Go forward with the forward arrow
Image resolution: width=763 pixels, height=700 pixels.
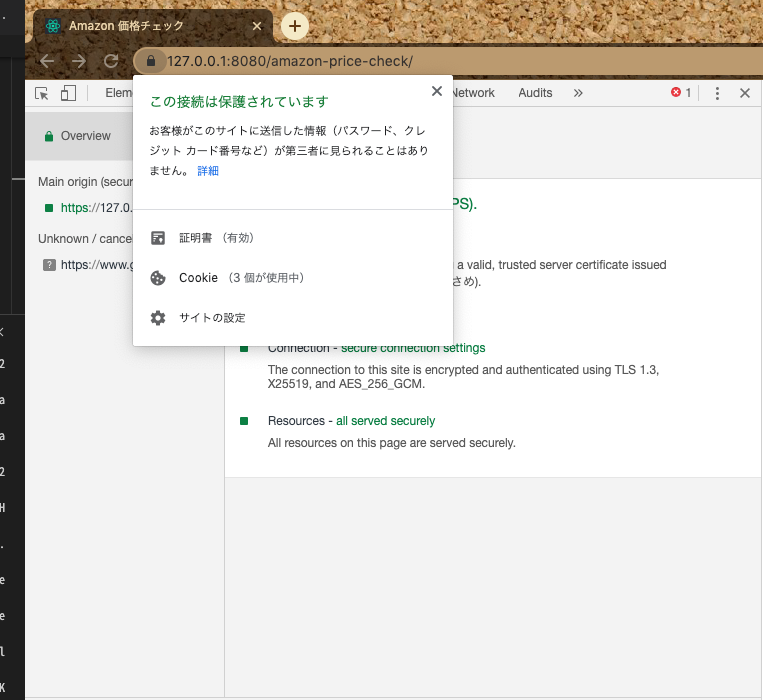click(x=79, y=61)
